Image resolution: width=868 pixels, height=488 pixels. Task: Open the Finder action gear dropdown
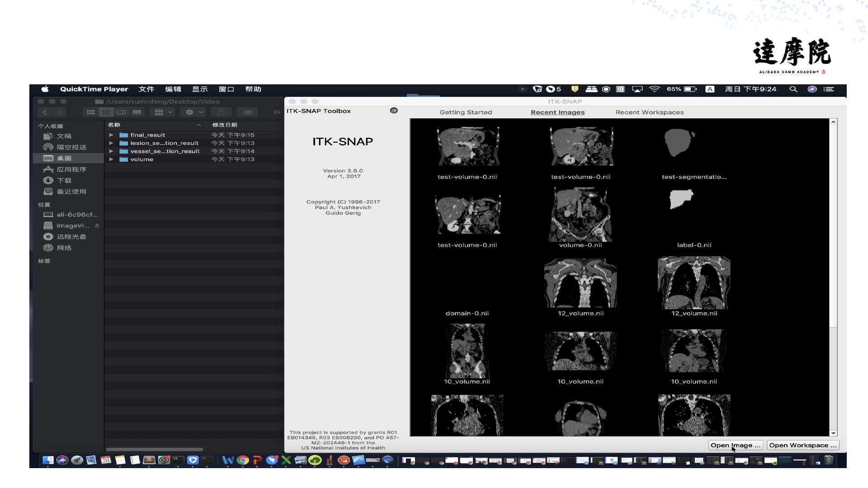click(x=193, y=112)
